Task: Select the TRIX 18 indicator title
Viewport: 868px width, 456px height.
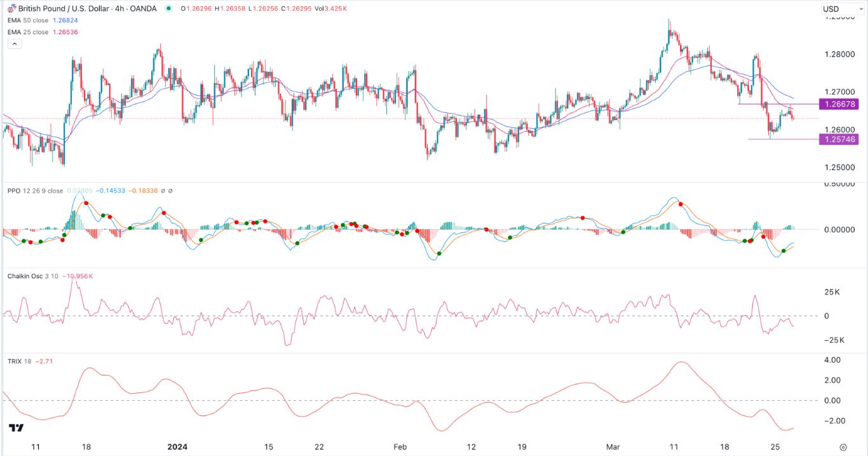Action: (x=19, y=362)
